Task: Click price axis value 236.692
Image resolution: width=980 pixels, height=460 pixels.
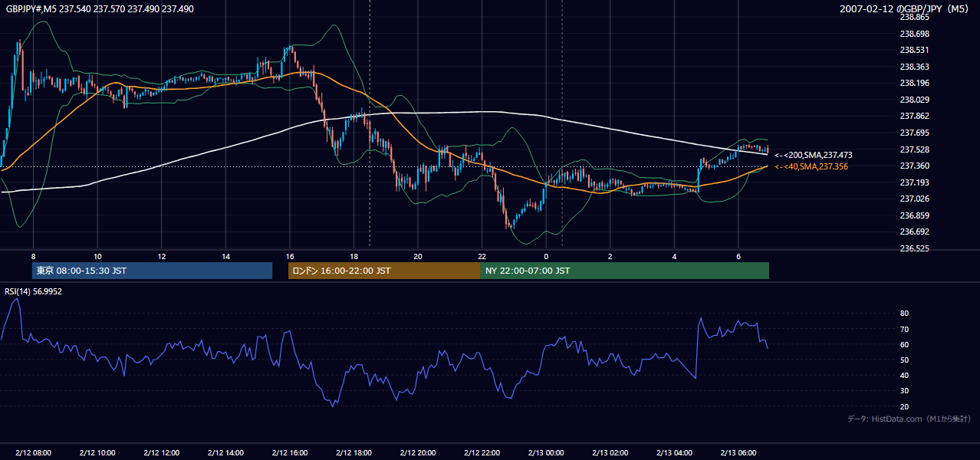Action: tap(914, 232)
